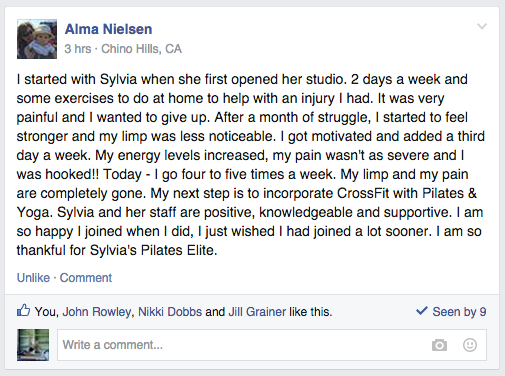Click your own avatar beside comment box

(33, 345)
